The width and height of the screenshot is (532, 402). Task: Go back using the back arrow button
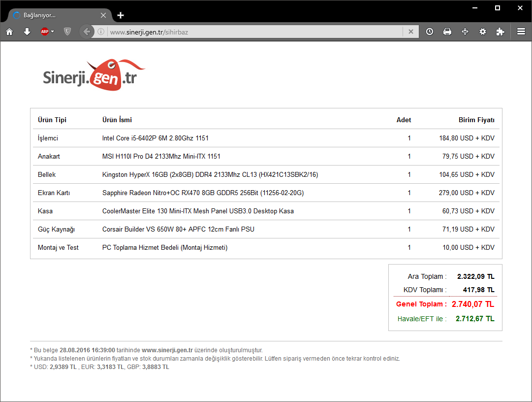pos(87,32)
